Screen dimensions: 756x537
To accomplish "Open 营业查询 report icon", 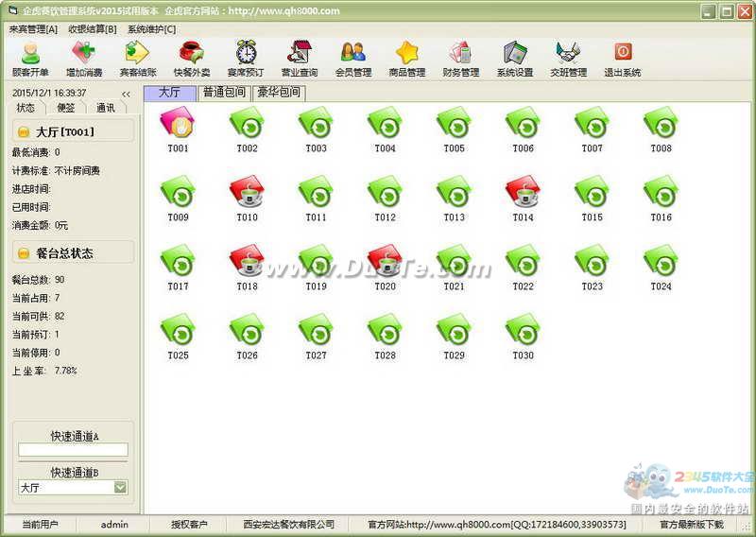I will tap(300, 59).
